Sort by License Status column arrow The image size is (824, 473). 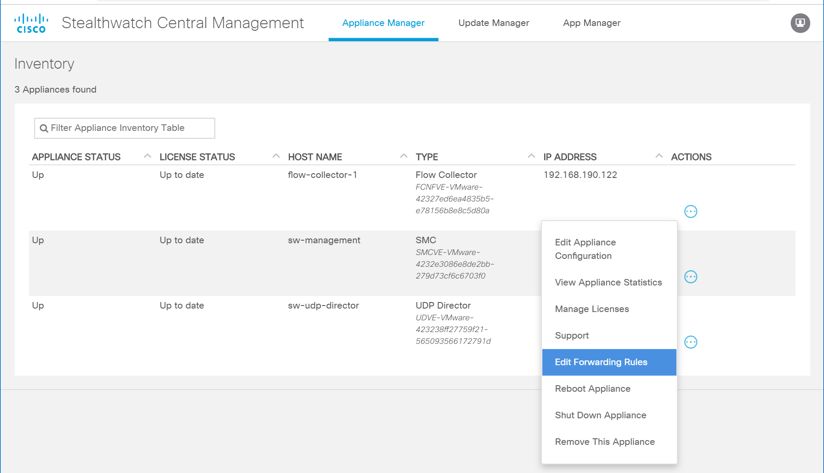point(276,156)
